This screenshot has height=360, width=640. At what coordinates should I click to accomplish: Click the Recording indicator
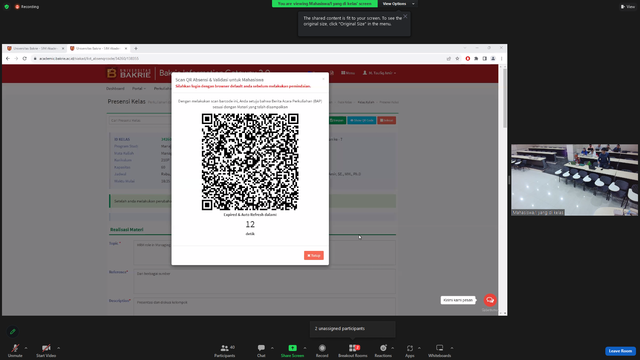(27, 7)
